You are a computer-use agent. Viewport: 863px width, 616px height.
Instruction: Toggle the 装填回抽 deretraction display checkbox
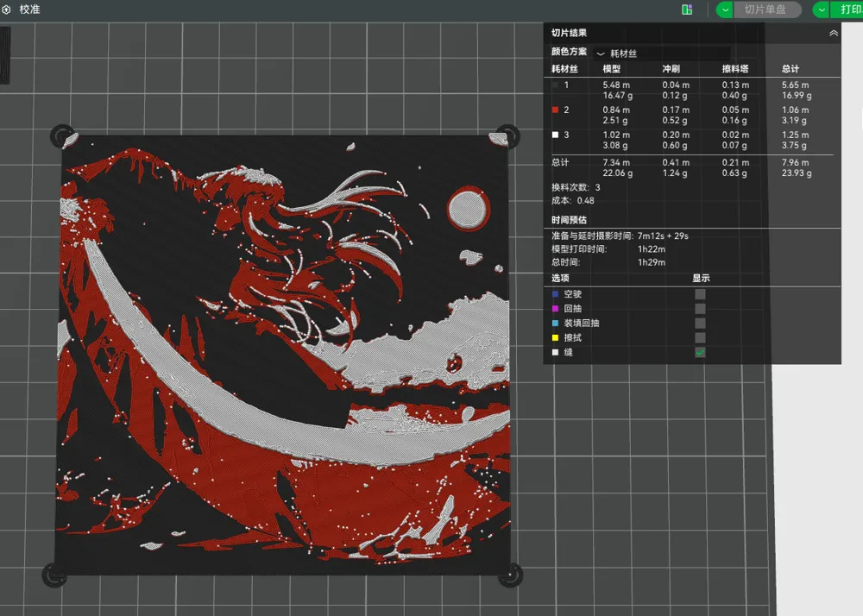pyautogui.click(x=700, y=324)
